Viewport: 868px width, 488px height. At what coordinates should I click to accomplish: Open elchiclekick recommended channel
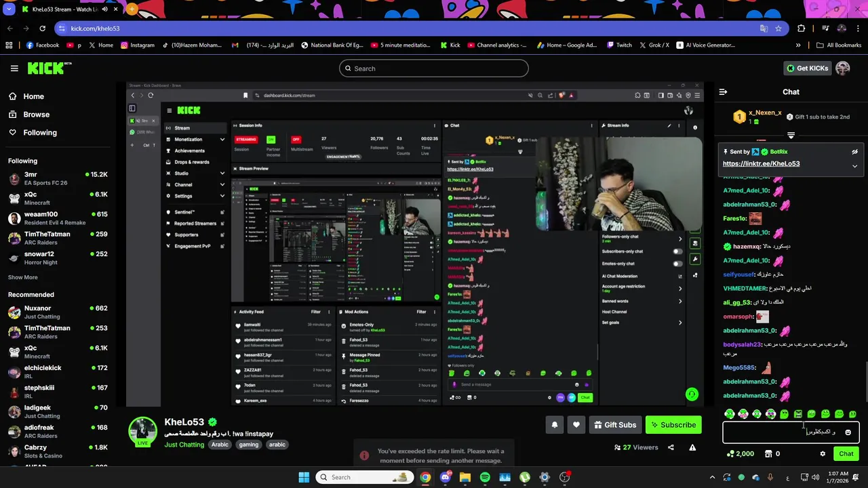[x=58, y=372]
